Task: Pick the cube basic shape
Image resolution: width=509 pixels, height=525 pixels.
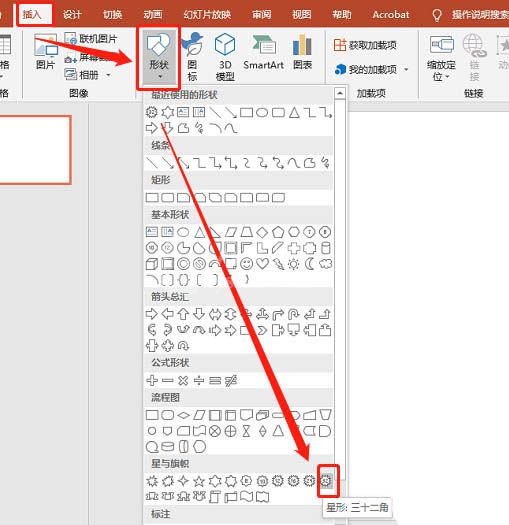Action: (152, 264)
